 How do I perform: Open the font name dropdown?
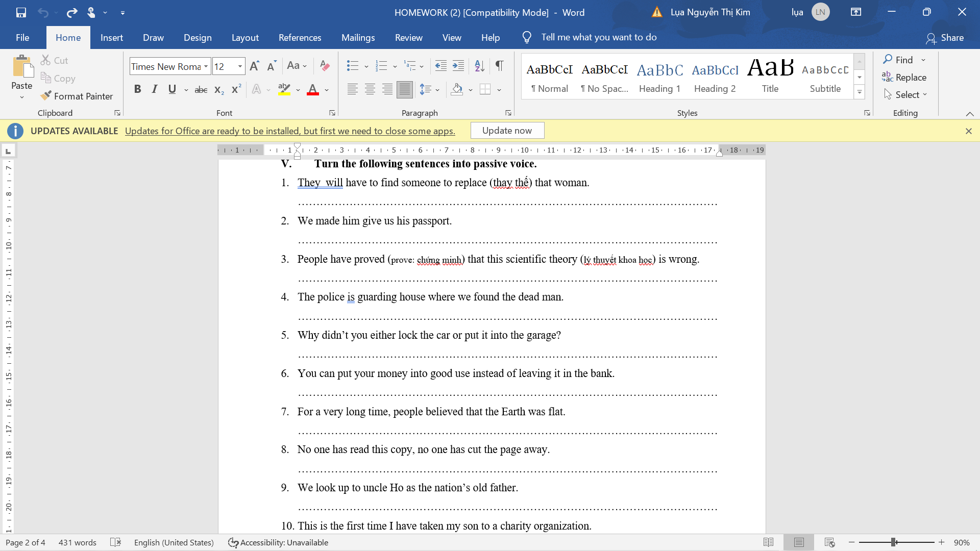(x=206, y=66)
